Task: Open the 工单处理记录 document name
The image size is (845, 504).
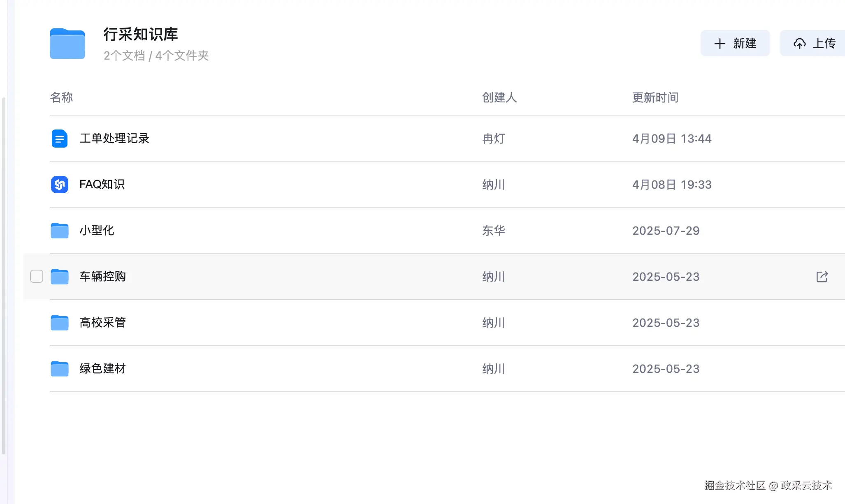Action: (114, 139)
